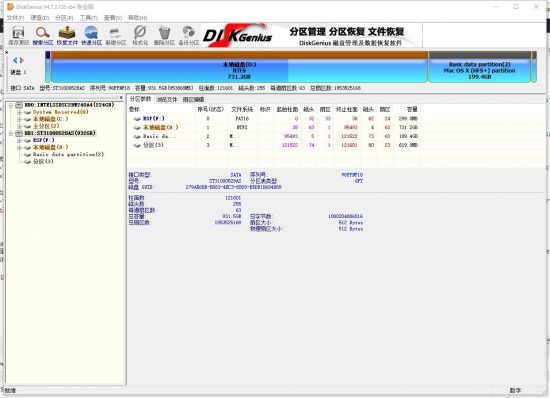Go to previous disk with left arrow
The image size is (550, 398).
point(15,60)
